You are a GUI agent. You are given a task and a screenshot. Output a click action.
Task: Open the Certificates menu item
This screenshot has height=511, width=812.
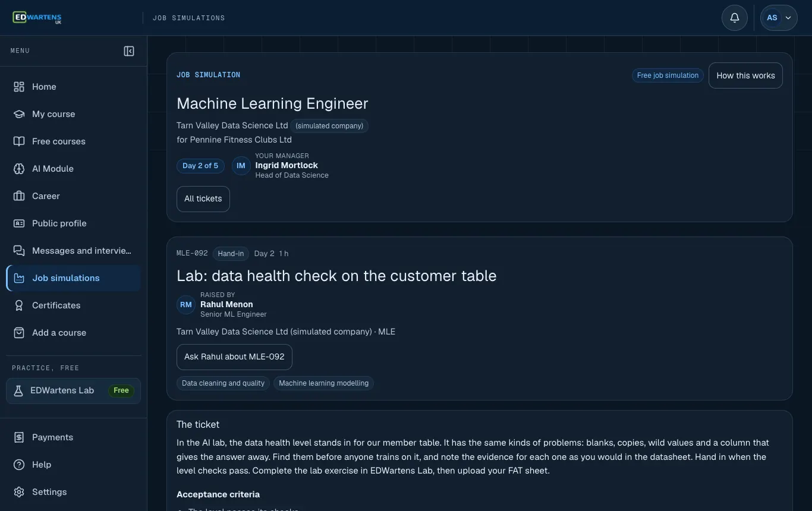74,305
